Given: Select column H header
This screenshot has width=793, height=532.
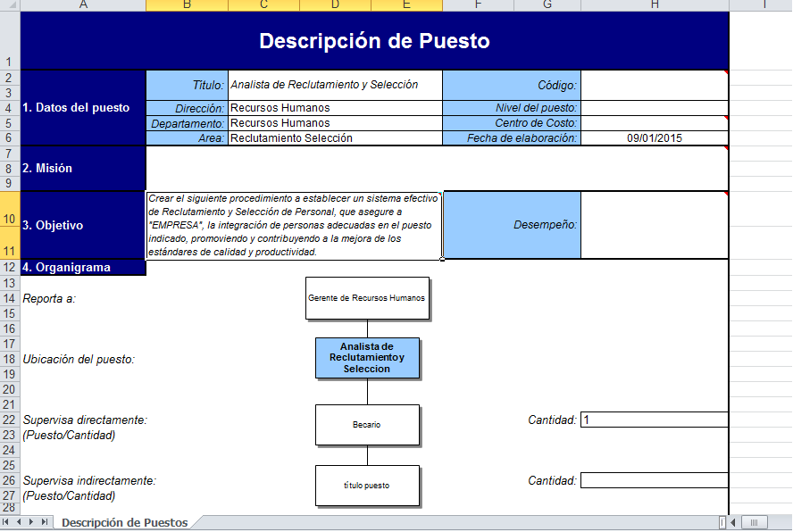Looking at the screenshot, I should click(x=655, y=5).
